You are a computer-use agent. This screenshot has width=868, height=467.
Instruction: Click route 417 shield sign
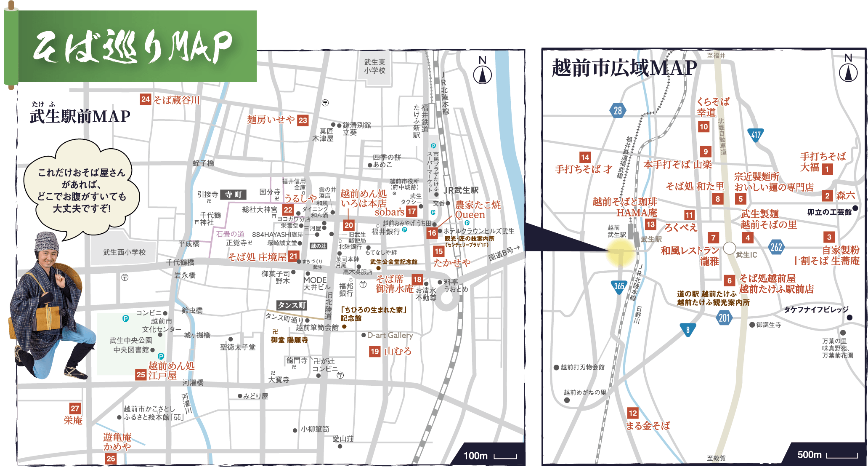coord(756,135)
